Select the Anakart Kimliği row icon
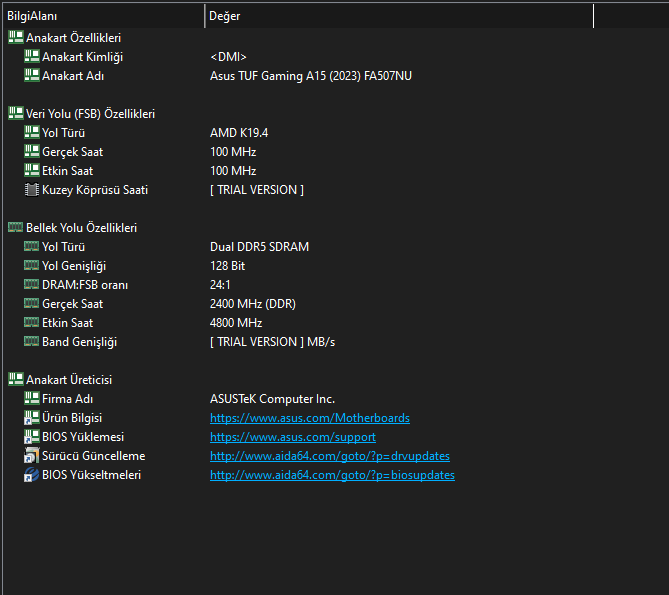 point(32,57)
